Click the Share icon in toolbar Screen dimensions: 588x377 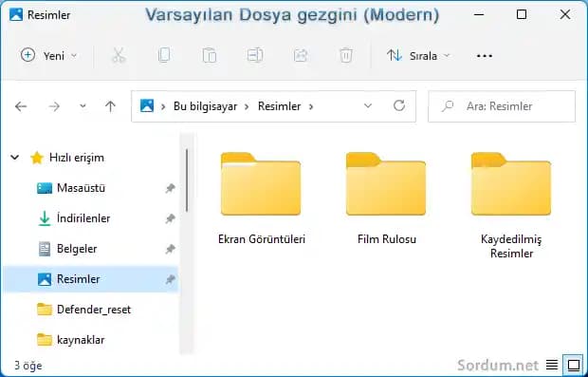tap(301, 56)
